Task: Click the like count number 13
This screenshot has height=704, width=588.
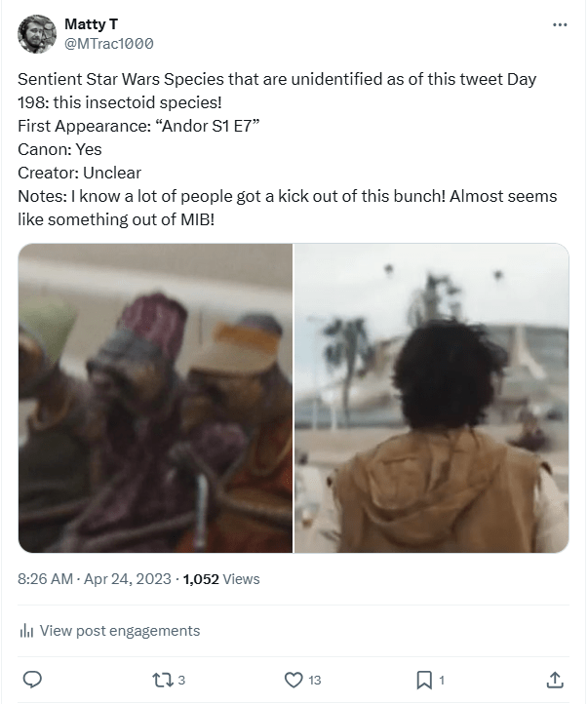Action: (x=315, y=681)
